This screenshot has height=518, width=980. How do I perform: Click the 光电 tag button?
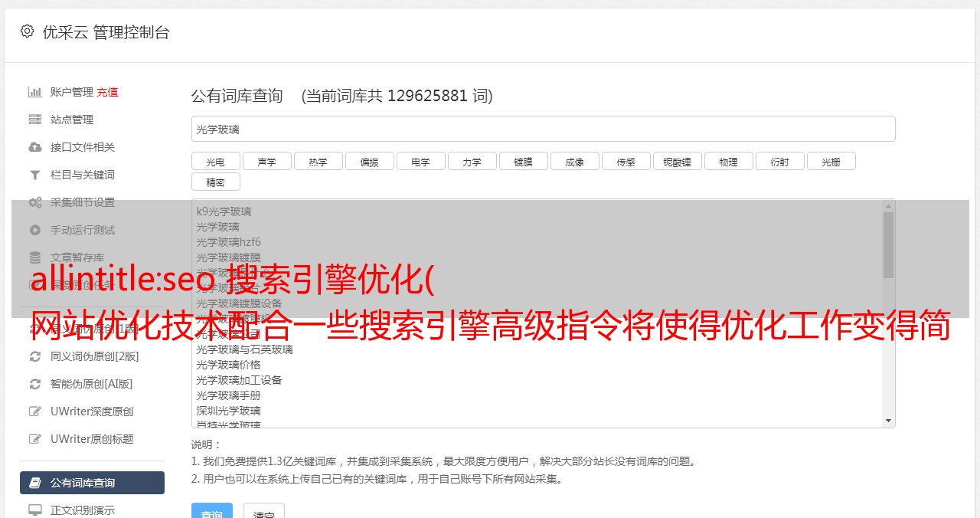click(x=215, y=161)
